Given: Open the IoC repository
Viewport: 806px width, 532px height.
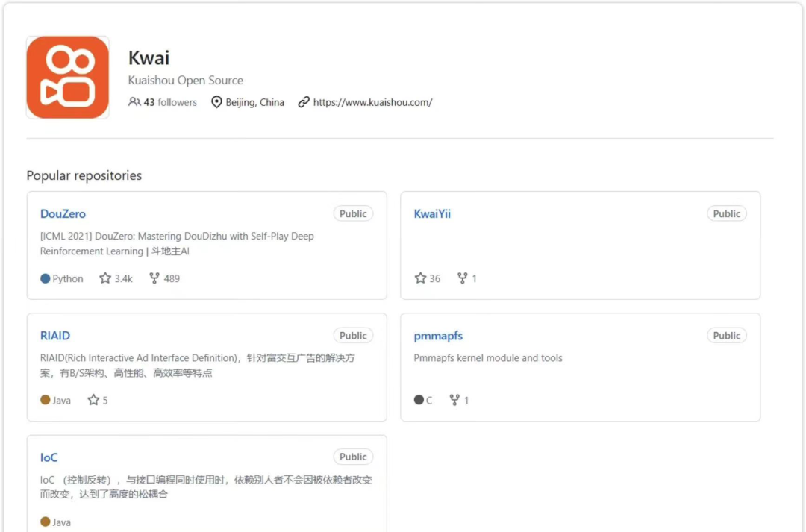Looking at the screenshot, I should [49, 457].
